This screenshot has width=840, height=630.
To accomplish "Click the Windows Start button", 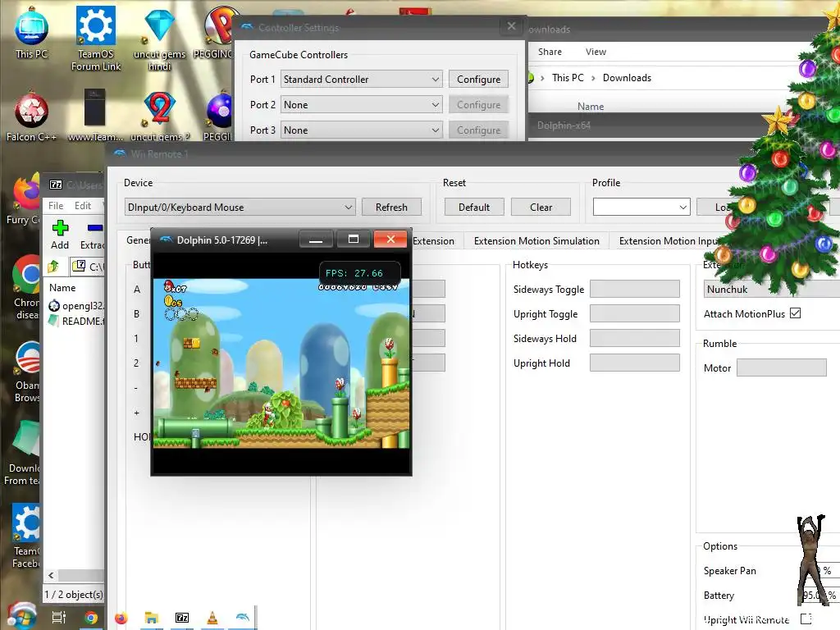I will [x=21, y=617].
